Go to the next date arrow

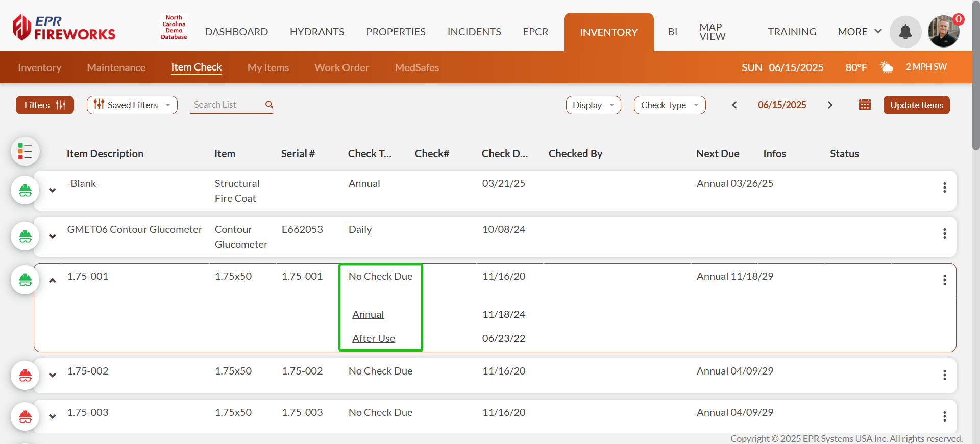click(830, 105)
